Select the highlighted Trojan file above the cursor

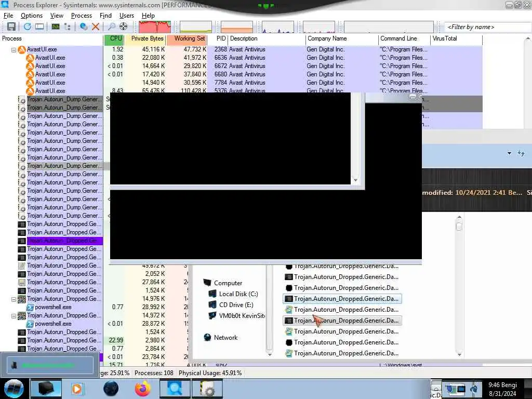(x=342, y=299)
